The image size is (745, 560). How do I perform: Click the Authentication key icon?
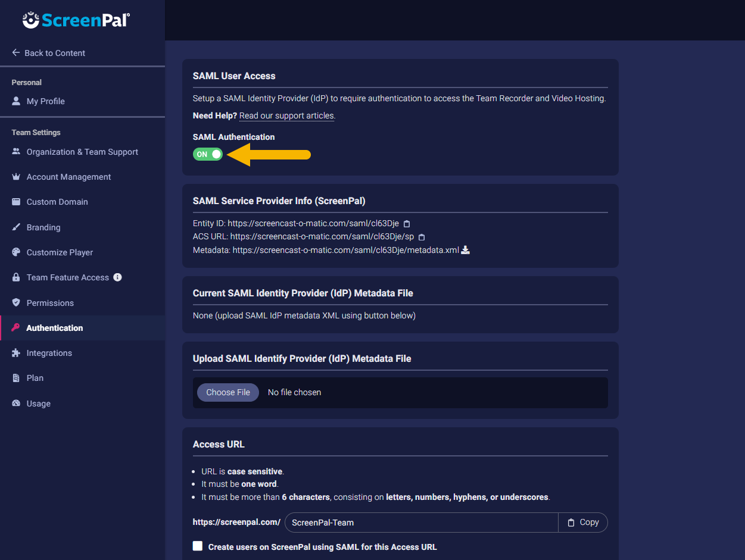(16, 328)
